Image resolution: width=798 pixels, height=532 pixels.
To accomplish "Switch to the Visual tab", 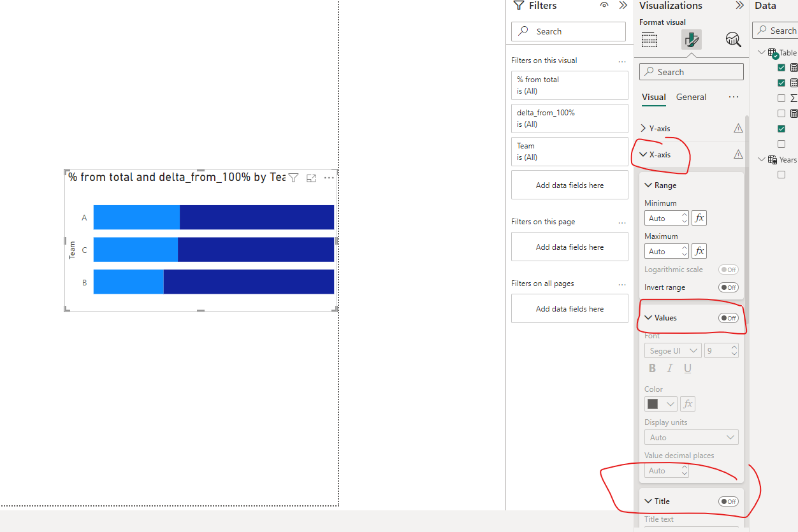I will (654, 97).
